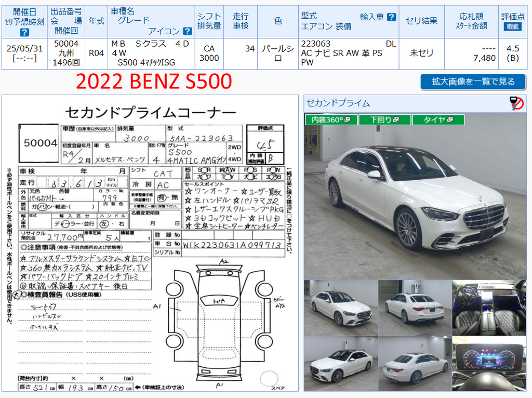The height and width of the screenshot is (398, 532).
Task: Open the front-quarter thumbnail in first thumbnail row
Action: point(341,308)
